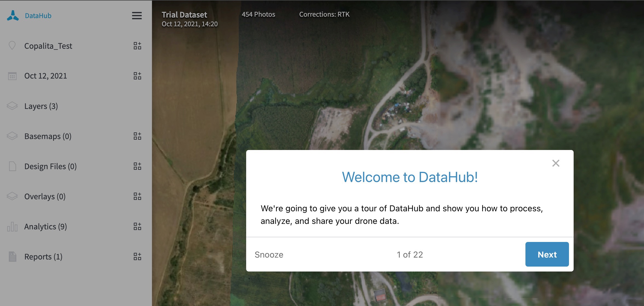Viewport: 644px width, 306px height.
Task: Click the DataHub logo icon
Action: point(13,16)
